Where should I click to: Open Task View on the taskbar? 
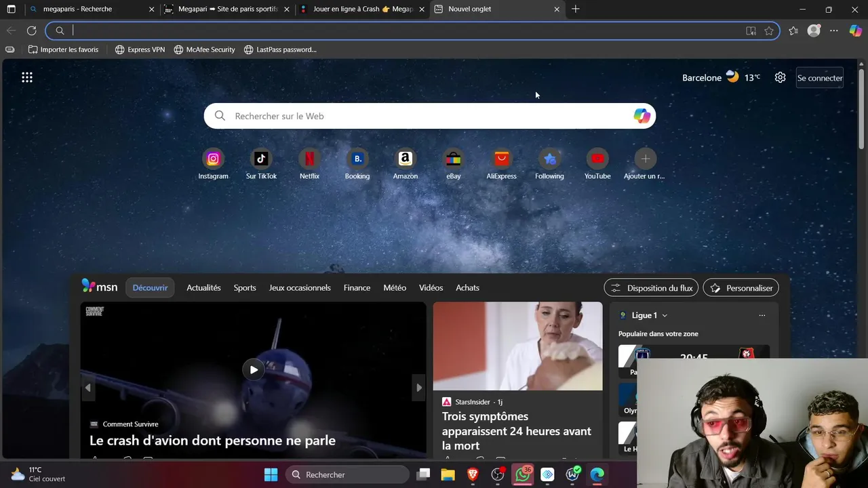[x=423, y=474]
